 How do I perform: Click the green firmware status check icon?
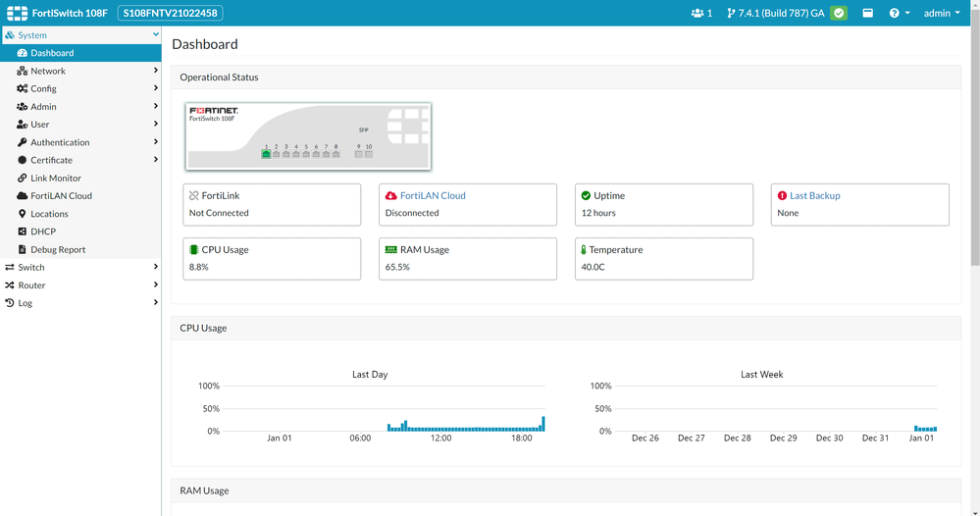tap(839, 14)
